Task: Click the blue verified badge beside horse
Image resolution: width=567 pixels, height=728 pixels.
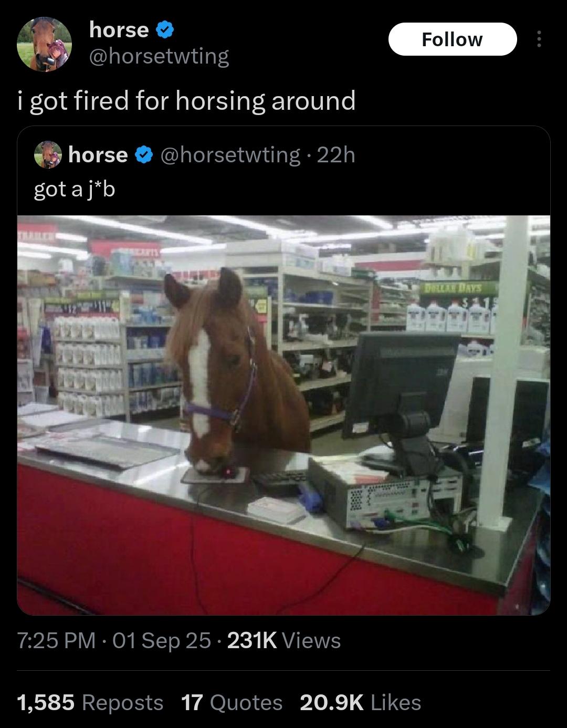Action: pos(165,30)
